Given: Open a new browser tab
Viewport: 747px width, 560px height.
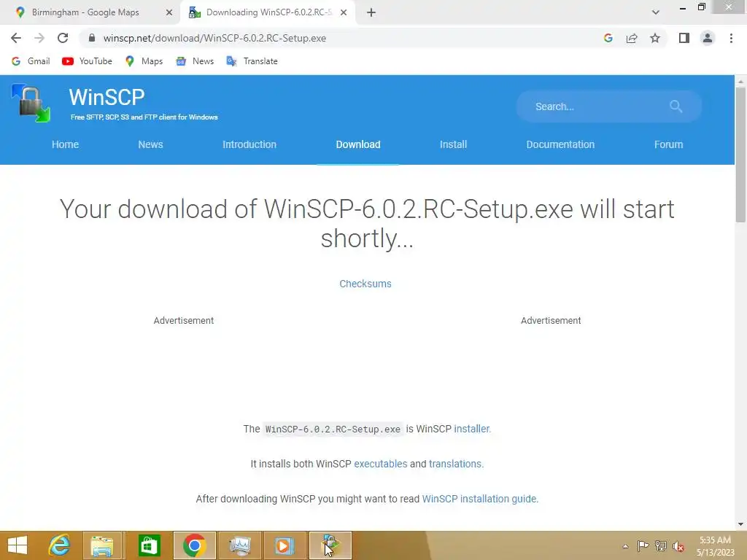Looking at the screenshot, I should [371, 13].
